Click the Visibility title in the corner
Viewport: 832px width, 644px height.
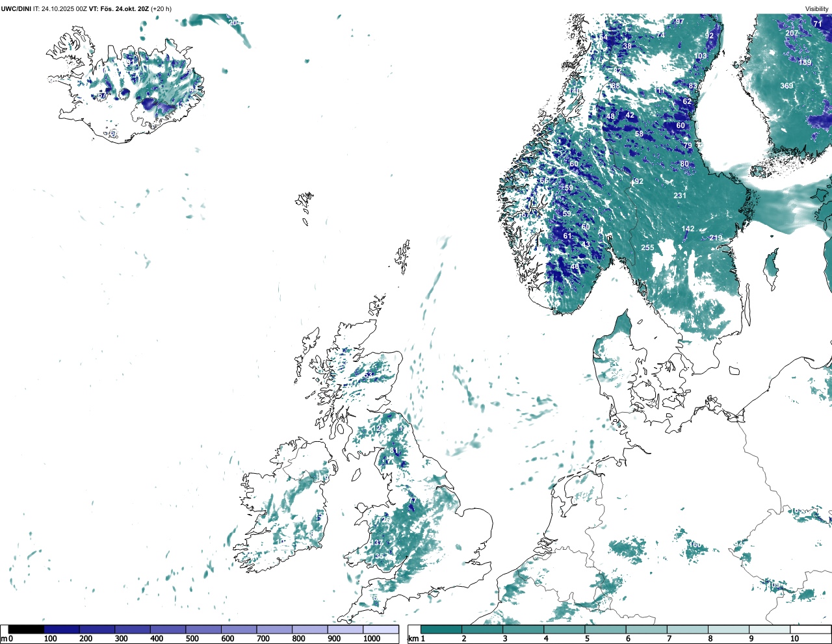[x=817, y=8]
